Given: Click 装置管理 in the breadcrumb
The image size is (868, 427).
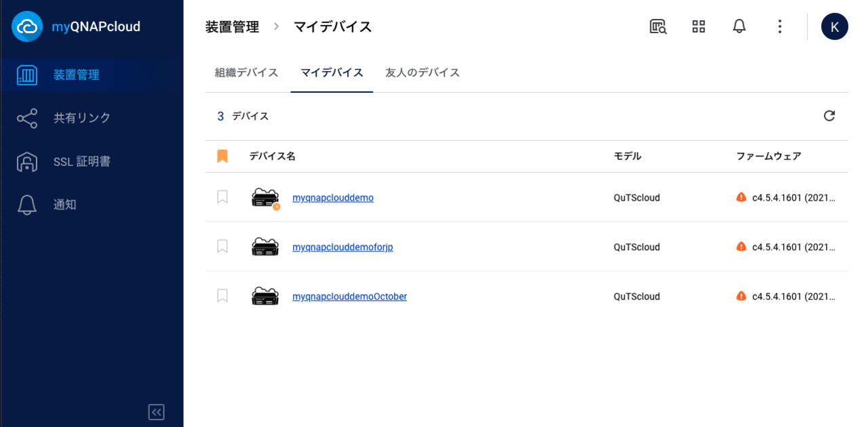Looking at the screenshot, I should pos(231,26).
